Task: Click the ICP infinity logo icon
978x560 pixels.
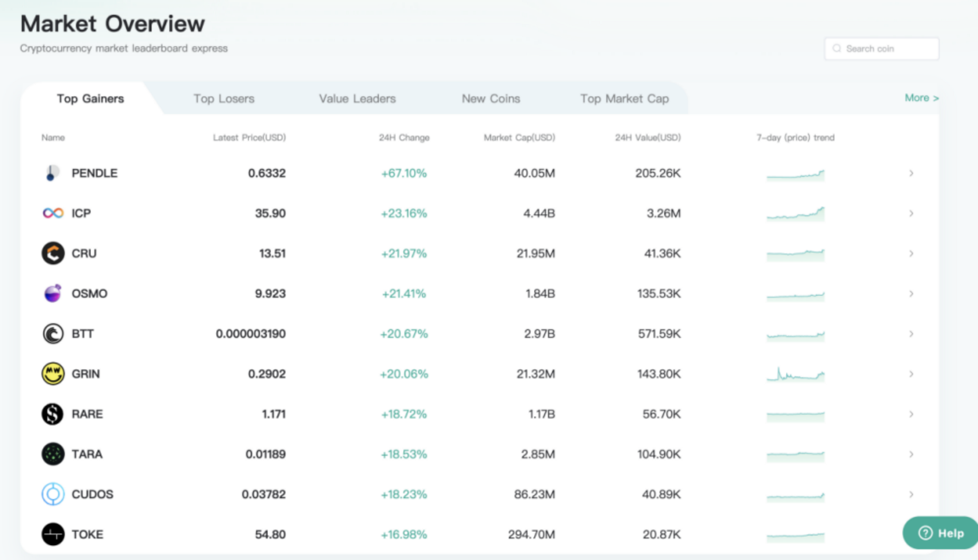Action: [x=53, y=213]
